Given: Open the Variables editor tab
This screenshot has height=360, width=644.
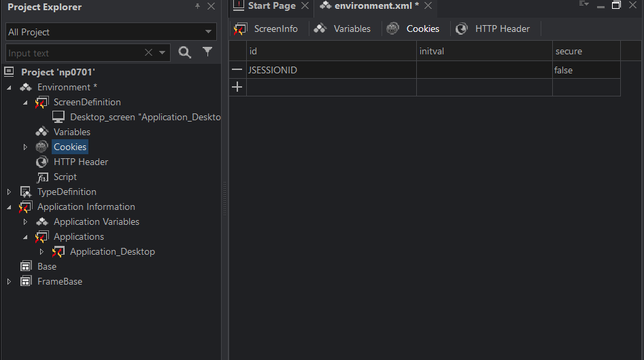Looking at the screenshot, I should point(343,29).
